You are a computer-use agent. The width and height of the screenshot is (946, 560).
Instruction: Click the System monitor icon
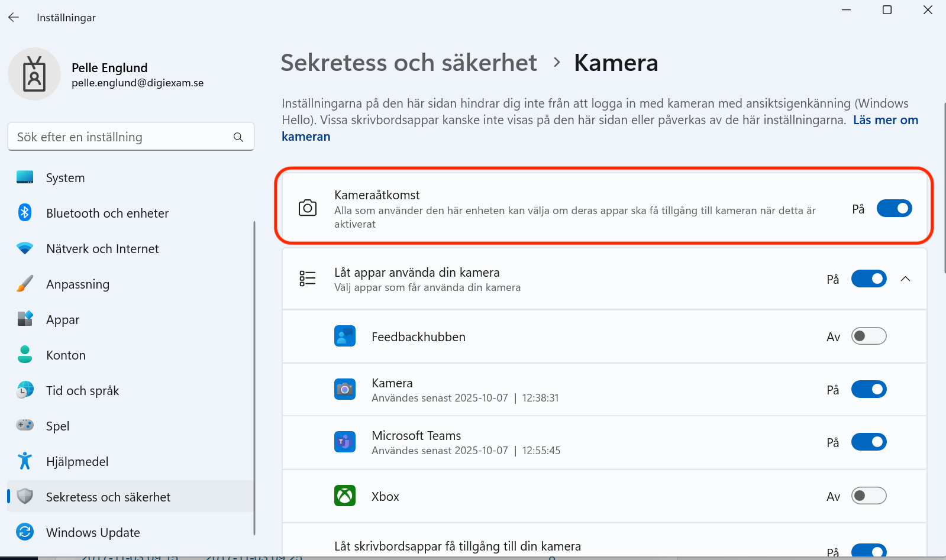[x=25, y=177]
